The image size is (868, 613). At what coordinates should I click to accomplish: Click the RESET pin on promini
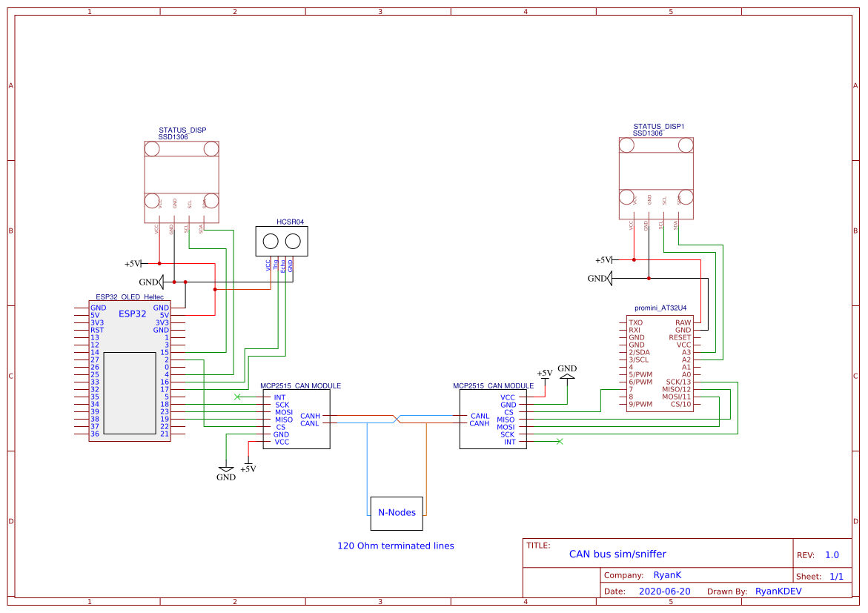pyautogui.click(x=680, y=337)
